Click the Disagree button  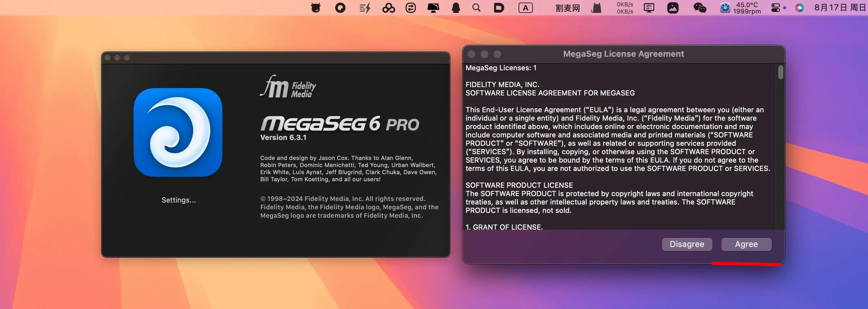pyautogui.click(x=687, y=244)
